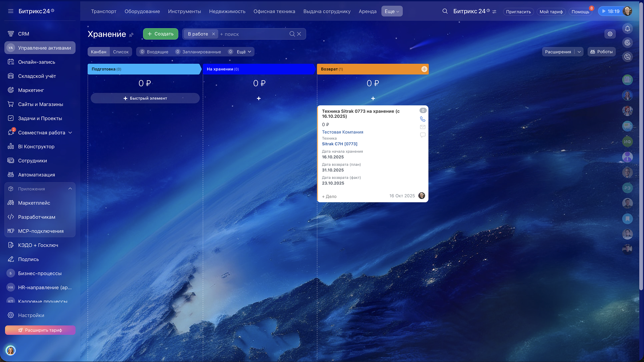The height and width of the screenshot is (362, 644).
Task: Toggle Входящие counter filter
Action: (154, 52)
